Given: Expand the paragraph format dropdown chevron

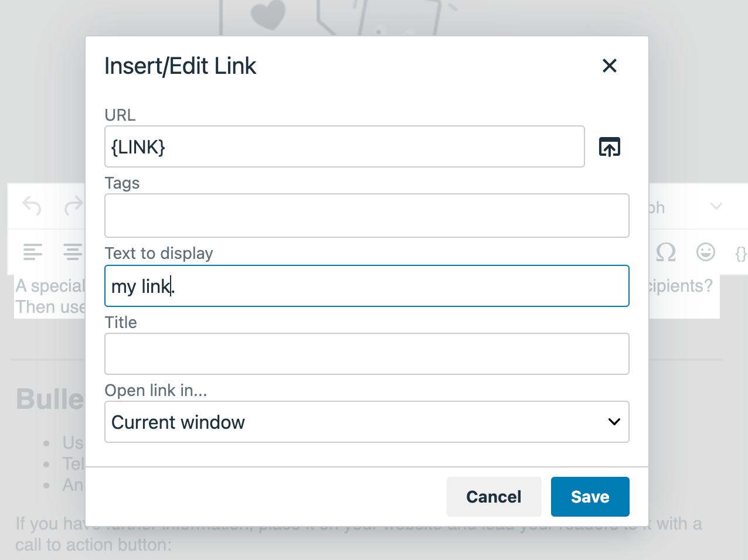Looking at the screenshot, I should pyautogui.click(x=716, y=206).
